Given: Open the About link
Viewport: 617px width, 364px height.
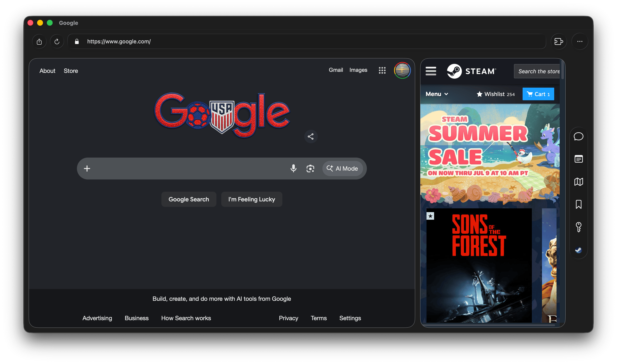Looking at the screenshot, I should click(47, 71).
